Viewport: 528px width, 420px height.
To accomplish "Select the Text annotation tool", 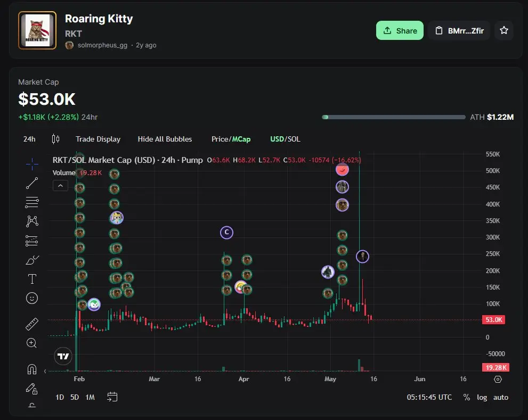I will tap(32, 279).
